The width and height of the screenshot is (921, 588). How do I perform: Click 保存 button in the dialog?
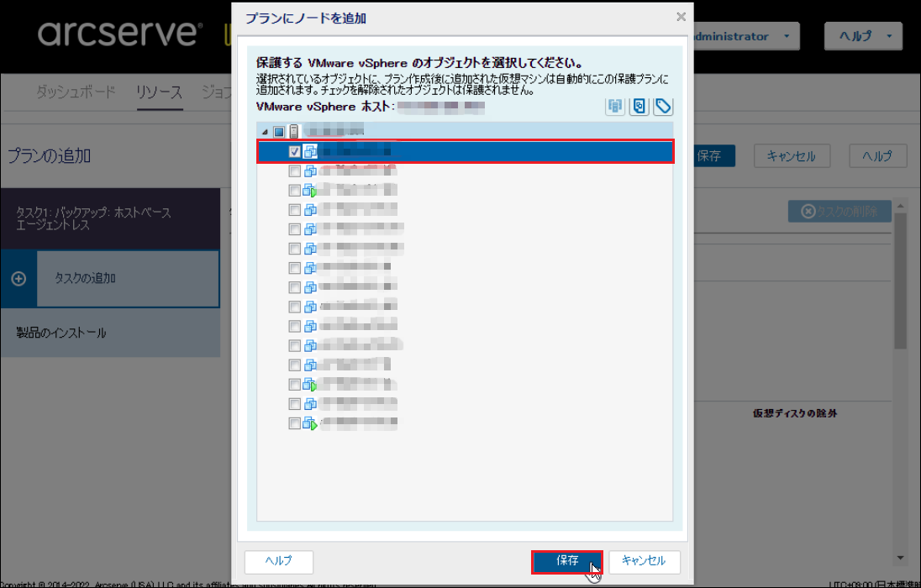tap(567, 561)
